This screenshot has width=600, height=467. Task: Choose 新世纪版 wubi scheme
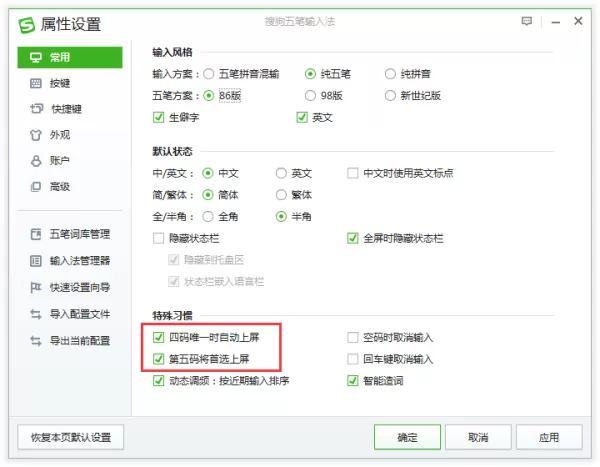point(390,96)
